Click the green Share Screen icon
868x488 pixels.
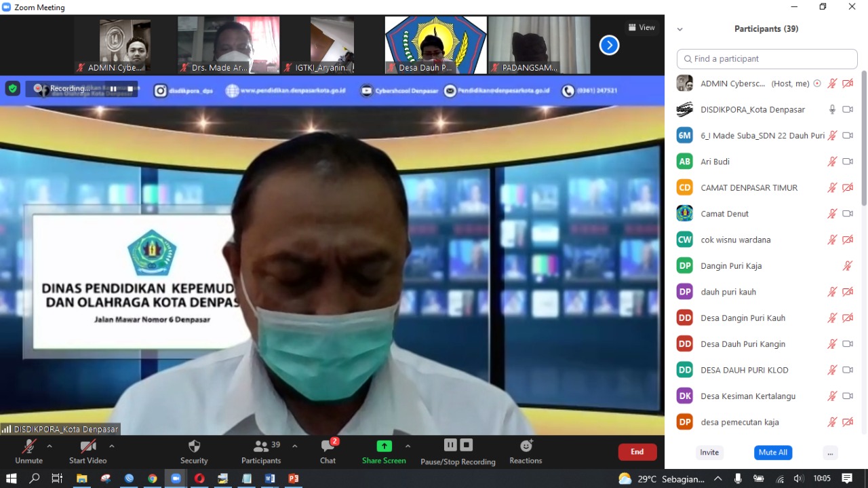[x=384, y=446]
